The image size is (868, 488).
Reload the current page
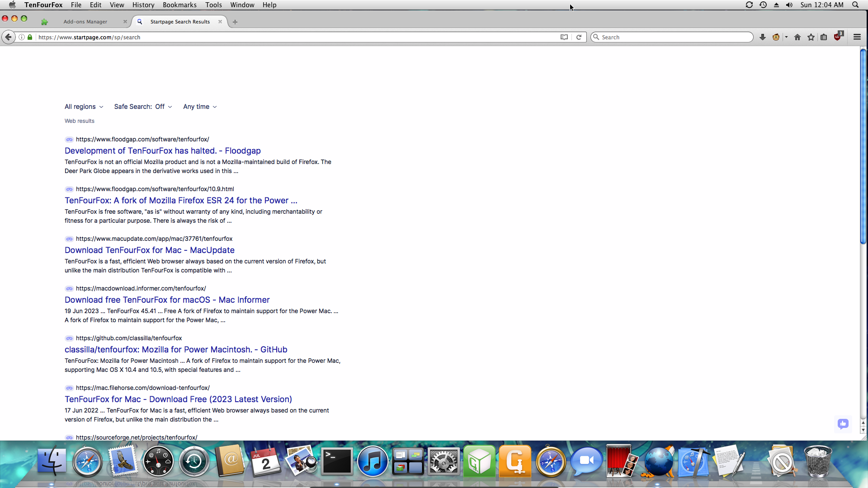pyautogui.click(x=579, y=37)
